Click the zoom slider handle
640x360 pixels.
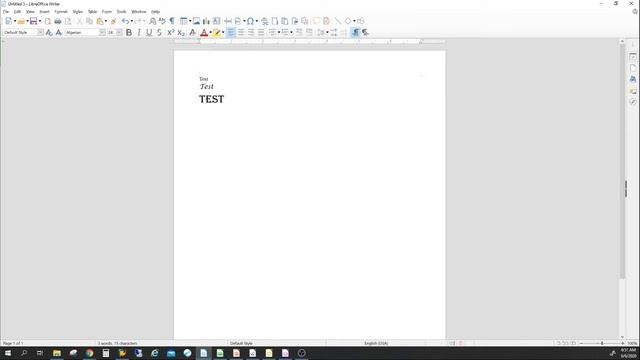[602, 343]
